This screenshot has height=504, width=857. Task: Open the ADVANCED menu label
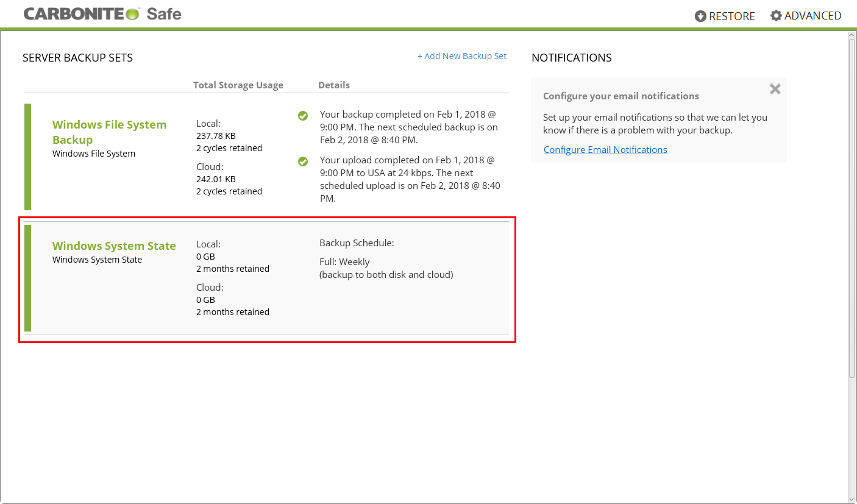click(813, 16)
